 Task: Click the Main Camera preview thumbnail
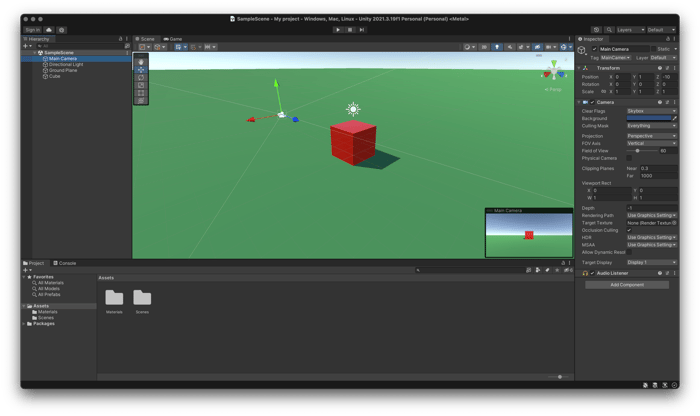[x=529, y=235]
